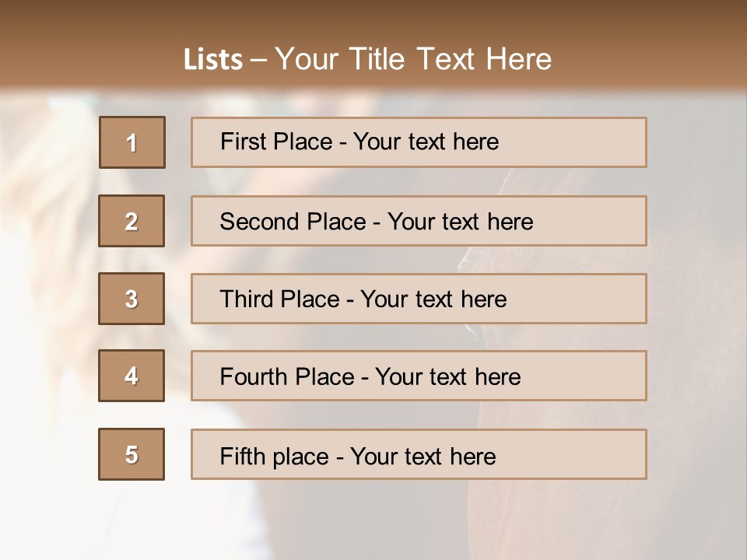Image resolution: width=747 pixels, height=560 pixels.
Task: Click the blurred background photo below the list
Action: (373, 521)
